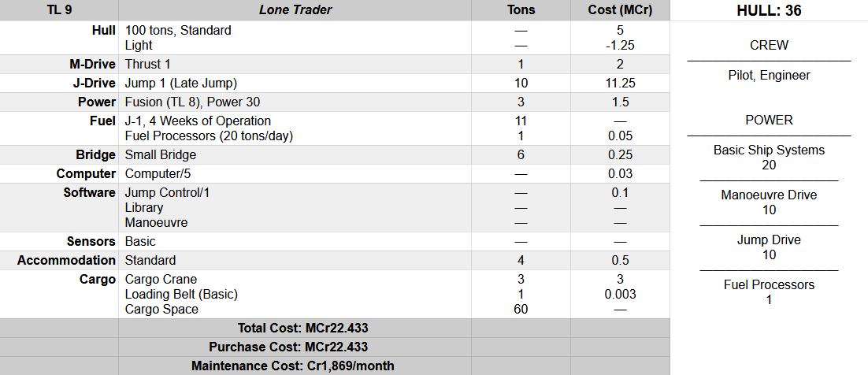Viewport: 868px width, 375px height.
Task: Select 'Fuel Processors (20 tons/day)' text in table
Action: tap(209, 136)
